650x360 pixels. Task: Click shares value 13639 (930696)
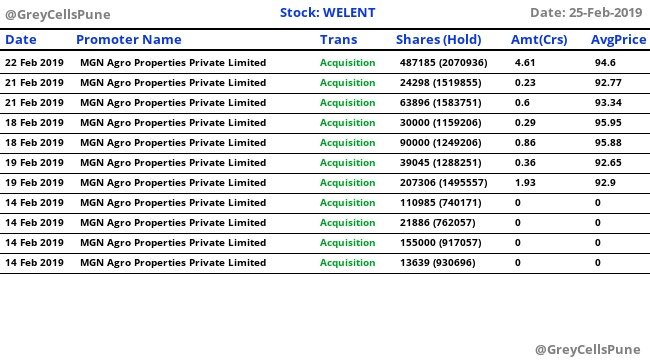(x=437, y=263)
